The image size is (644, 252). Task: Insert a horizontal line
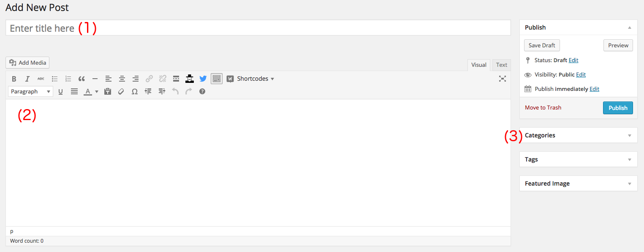click(x=95, y=79)
